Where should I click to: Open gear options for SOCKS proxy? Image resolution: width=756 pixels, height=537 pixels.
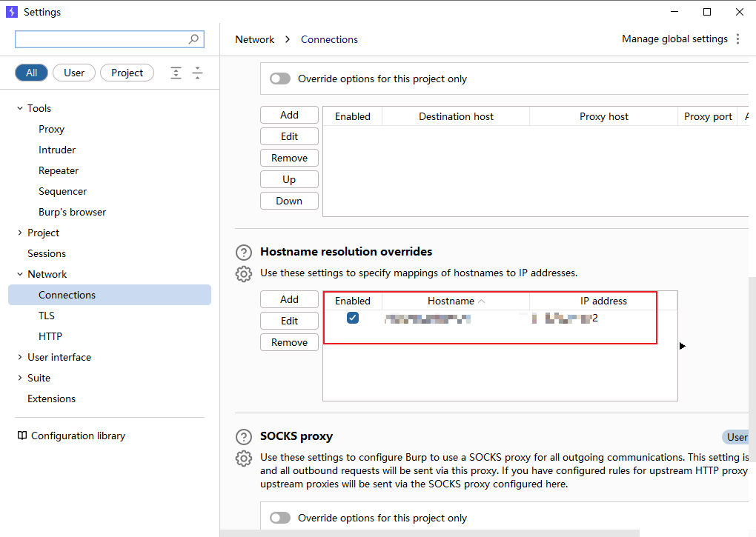(244, 458)
